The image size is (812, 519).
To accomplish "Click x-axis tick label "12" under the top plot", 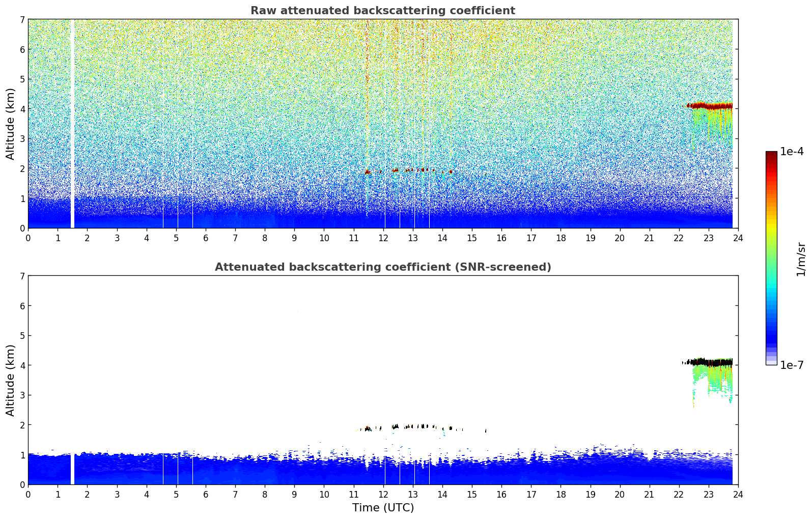I will pyautogui.click(x=383, y=238).
